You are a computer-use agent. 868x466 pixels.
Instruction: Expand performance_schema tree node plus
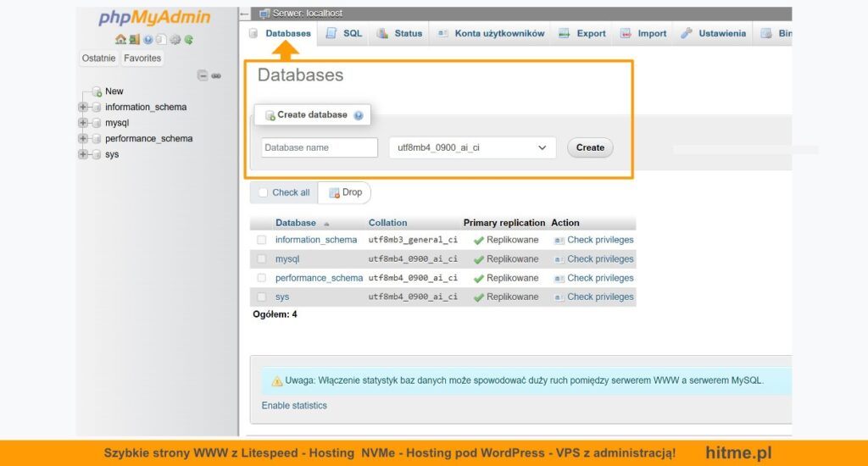tap(83, 138)
